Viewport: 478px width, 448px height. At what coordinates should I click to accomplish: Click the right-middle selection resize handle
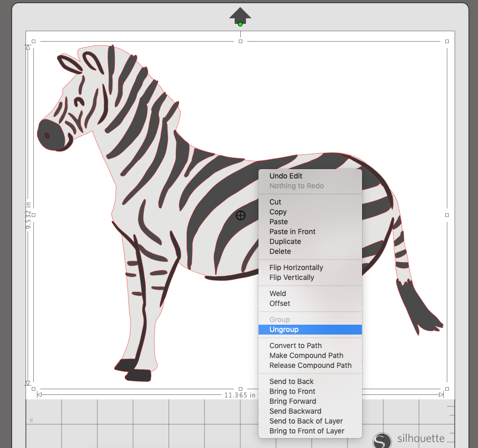447,215
